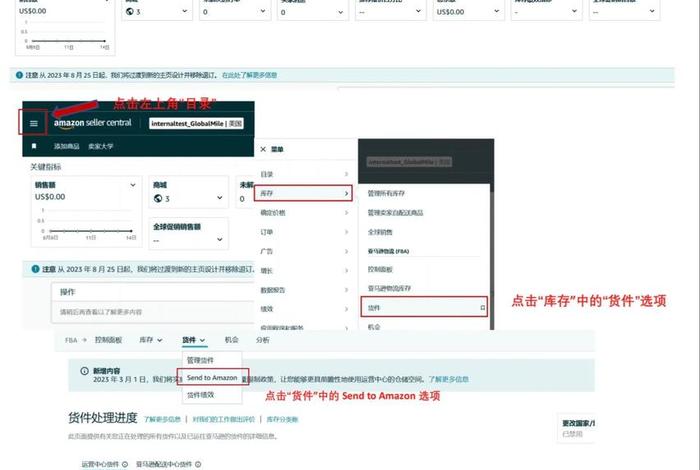Image resolution: width=700 pixels, height=470 pixels.
Task: Open the 库存分类账 link
Action: (x=282, y=419)
